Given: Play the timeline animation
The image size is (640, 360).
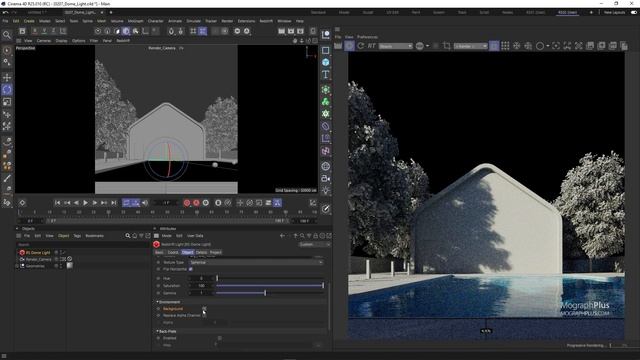Looking at the screenshot, I should click(x=85, y=203).
